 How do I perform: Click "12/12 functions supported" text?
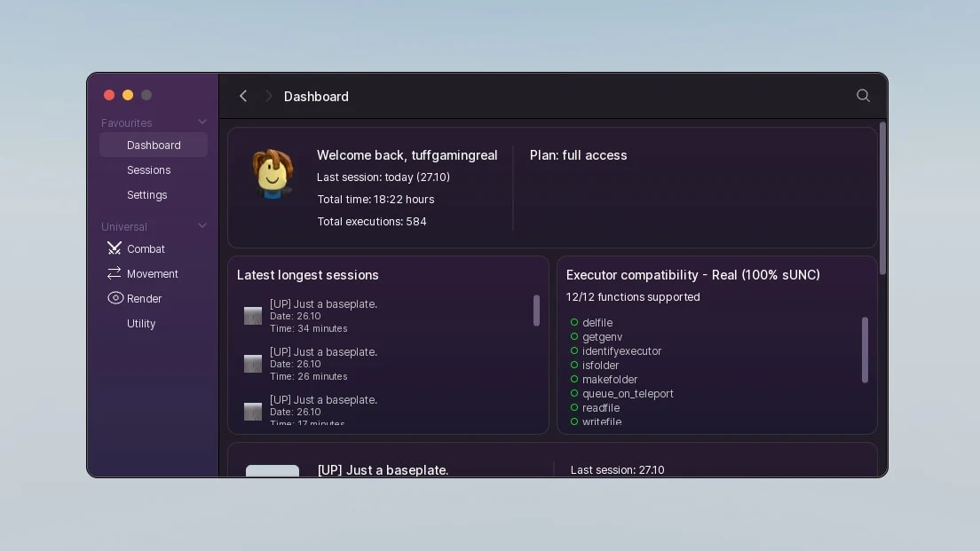click(633, 296)
